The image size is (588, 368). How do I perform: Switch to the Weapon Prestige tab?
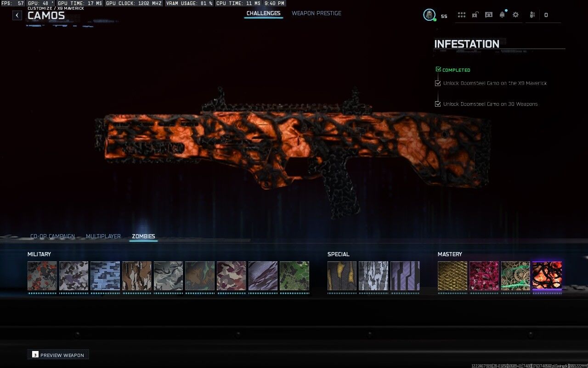317,13
